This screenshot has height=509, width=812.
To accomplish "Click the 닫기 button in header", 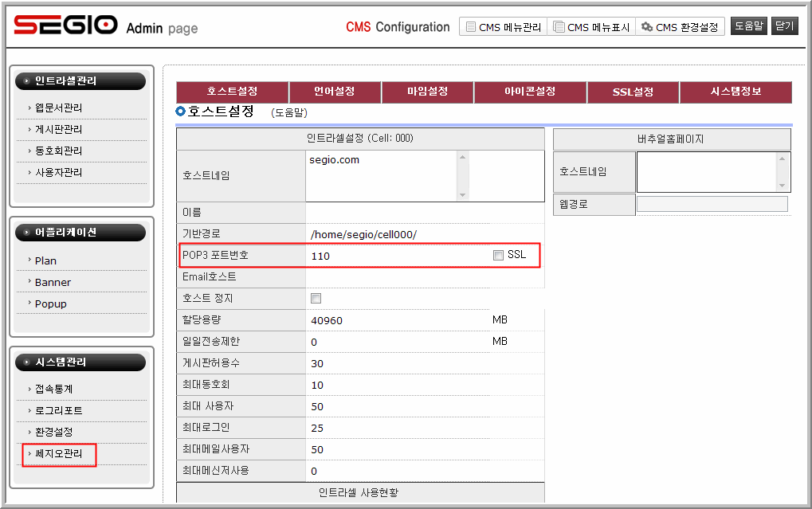I will pyautogui.click(x=785, y=26).
